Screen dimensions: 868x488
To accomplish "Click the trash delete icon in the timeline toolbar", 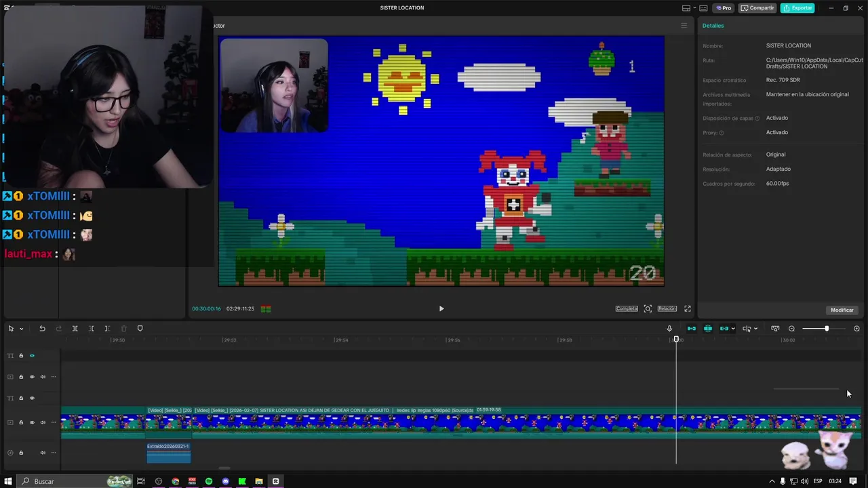I will (x=123, y=329).
